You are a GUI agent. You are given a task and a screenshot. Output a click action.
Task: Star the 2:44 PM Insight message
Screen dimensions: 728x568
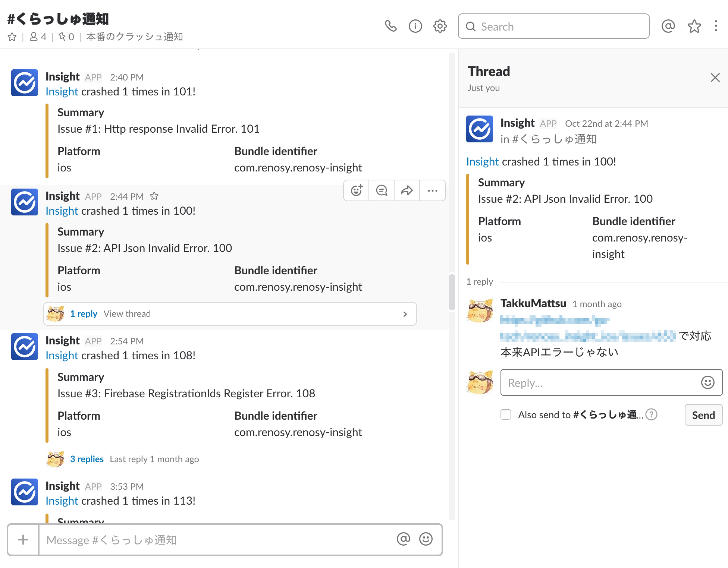pos(154,196)
